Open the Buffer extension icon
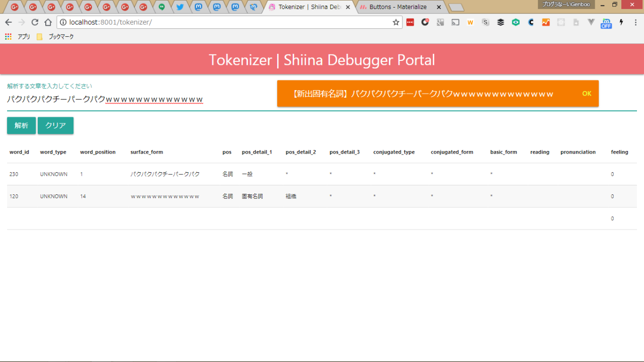The height and width of the screenshot is (362, 644). tap(501, 22)
